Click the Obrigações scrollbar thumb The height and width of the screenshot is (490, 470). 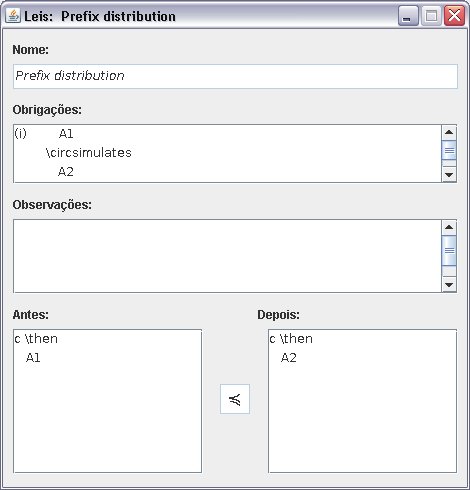[x=449, y=151]
